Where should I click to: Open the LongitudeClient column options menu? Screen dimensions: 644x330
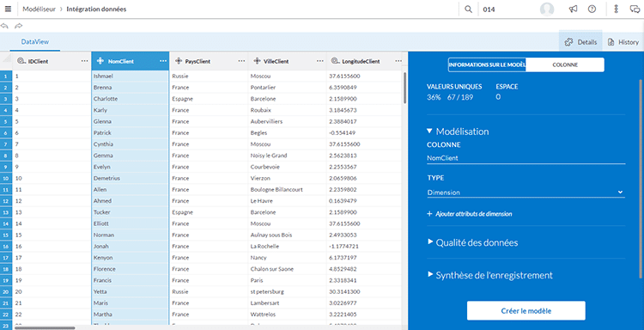[x=398, y=61]
